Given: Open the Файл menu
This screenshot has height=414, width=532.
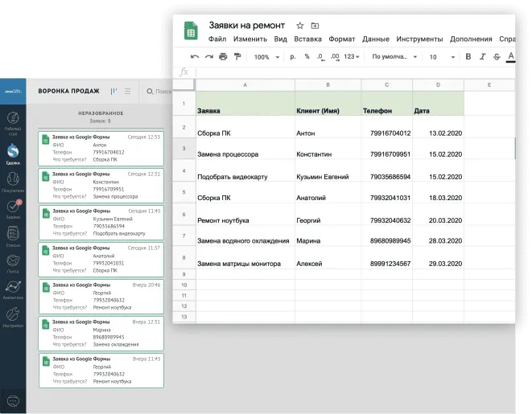Looking at the screenshot, I should point(217,39).
